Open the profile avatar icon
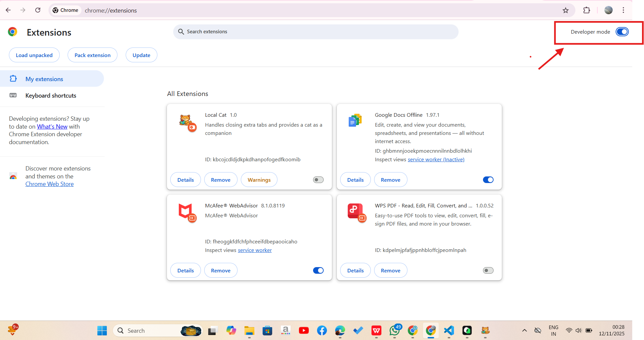This screenshot has width=644, height=340. tap(608, 10)
